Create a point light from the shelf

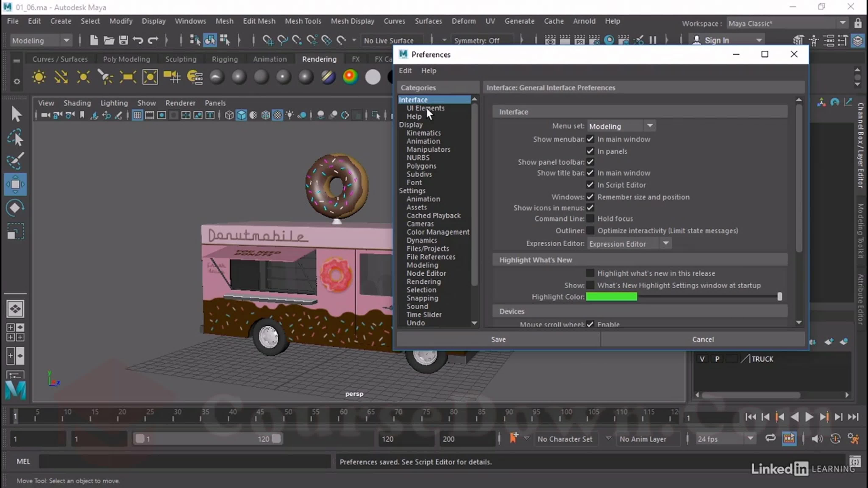point(83,77)
